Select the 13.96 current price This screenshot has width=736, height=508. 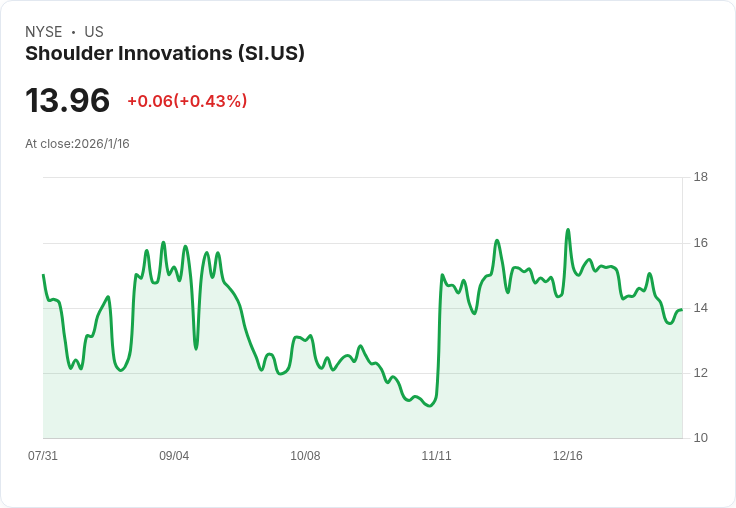click(68, 100)
